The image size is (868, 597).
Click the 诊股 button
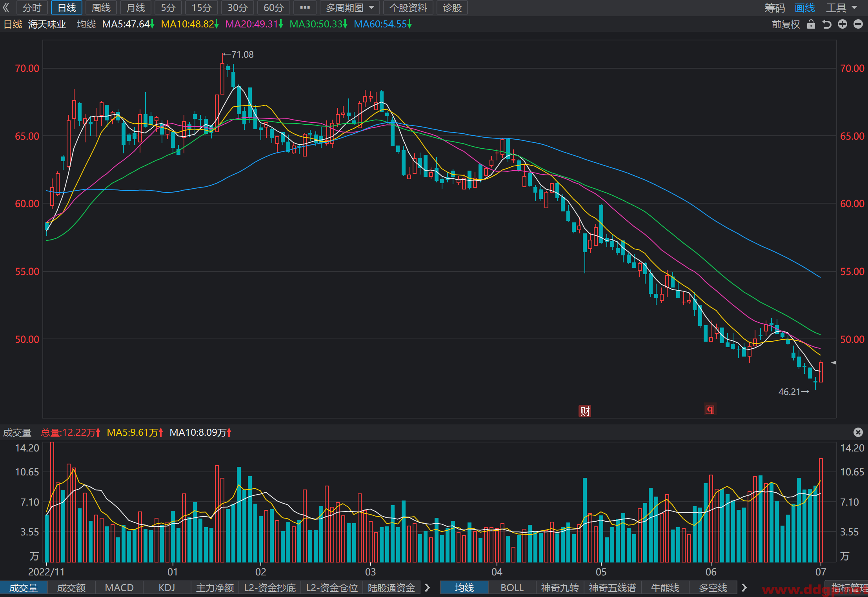[452, 7]
